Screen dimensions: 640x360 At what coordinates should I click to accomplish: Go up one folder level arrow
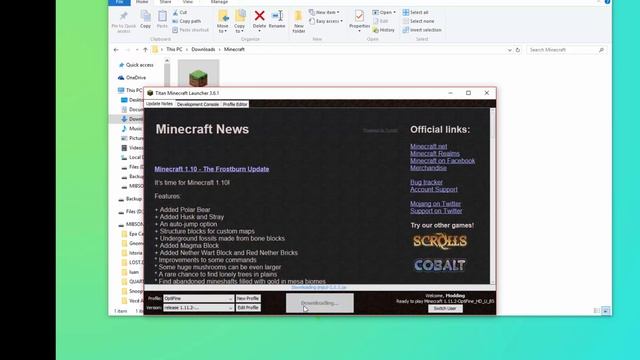pos(145,50)
